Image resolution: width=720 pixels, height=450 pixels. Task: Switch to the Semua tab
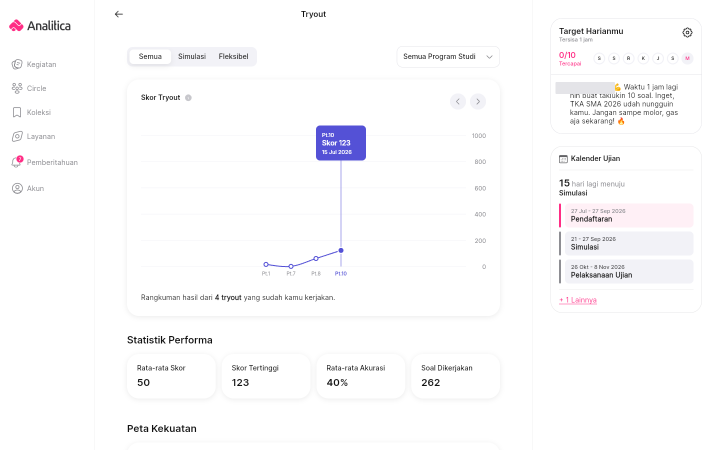click(x=150, y=56)
